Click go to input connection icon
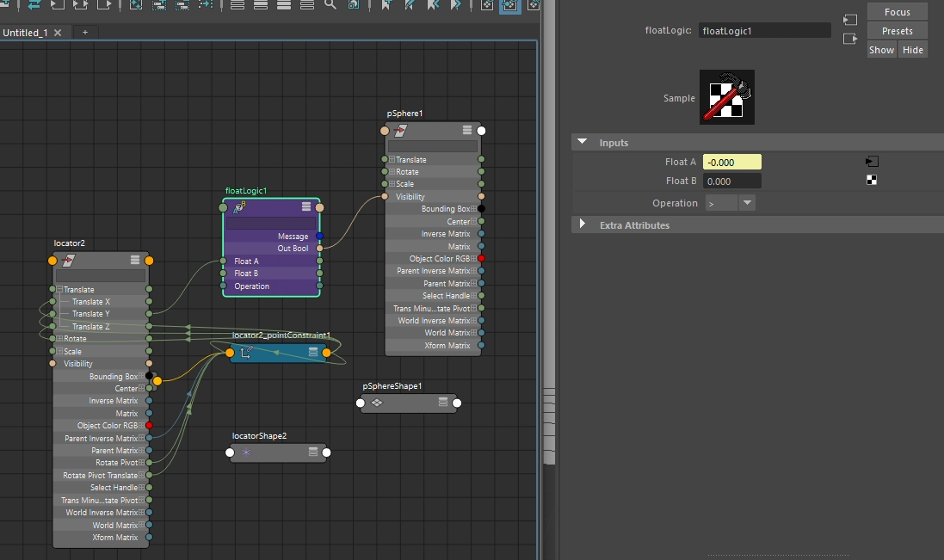The width and height of the screenshot is (944, 560). click(x=850, y=20)
